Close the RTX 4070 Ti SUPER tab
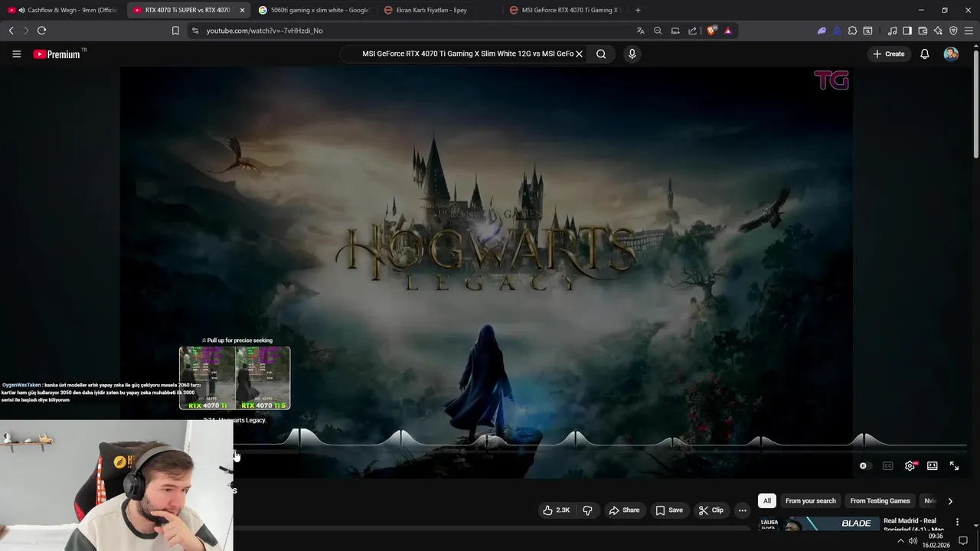The image size is (980, 551). (x=242, y=10)
